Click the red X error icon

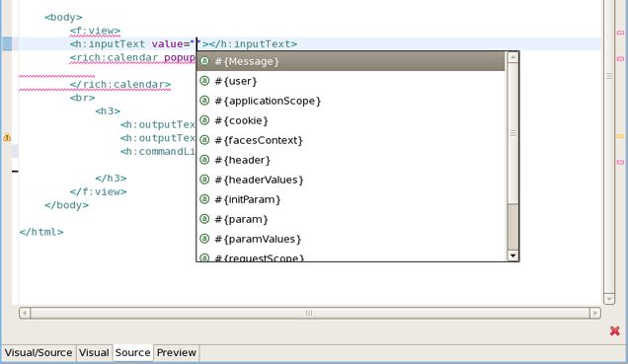click(x=615, y=330)
